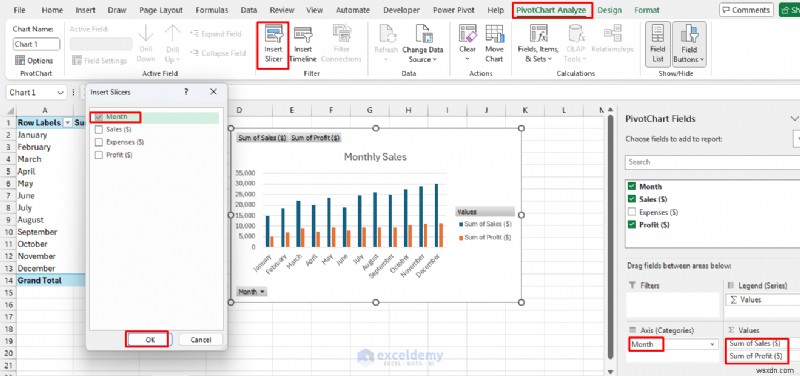Click Field Settings icon
The width and height of the screenshot is (800, 376).
pos(77,60)
